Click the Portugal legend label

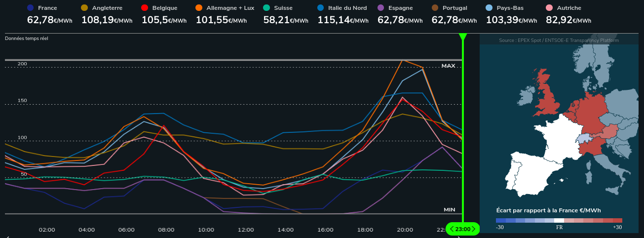[x=455, y=8]
